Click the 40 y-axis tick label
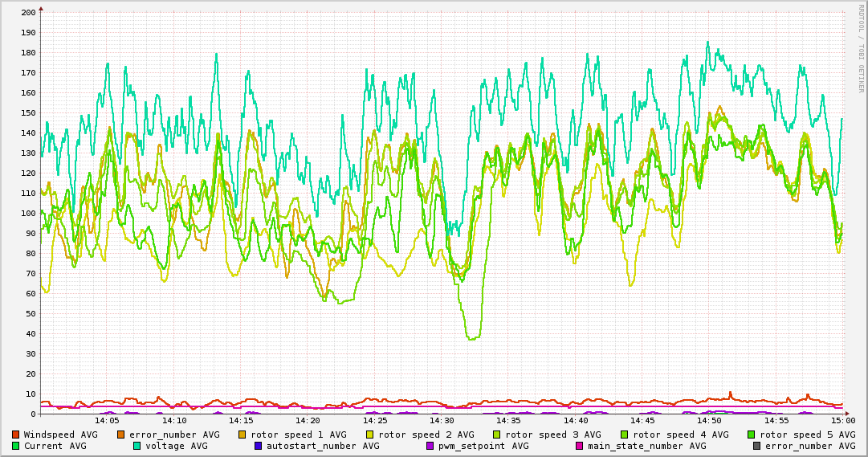The height and width of the screenshot is (457, 868). coord(31,333)
